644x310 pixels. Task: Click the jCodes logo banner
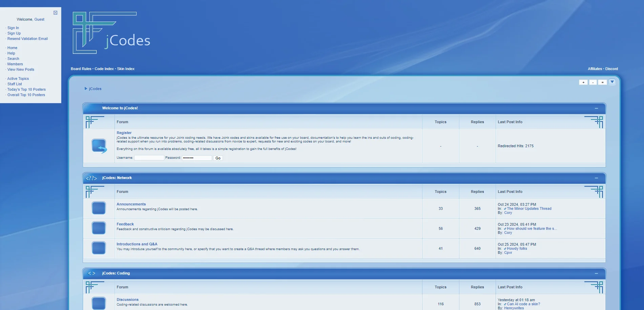[111, 33]
